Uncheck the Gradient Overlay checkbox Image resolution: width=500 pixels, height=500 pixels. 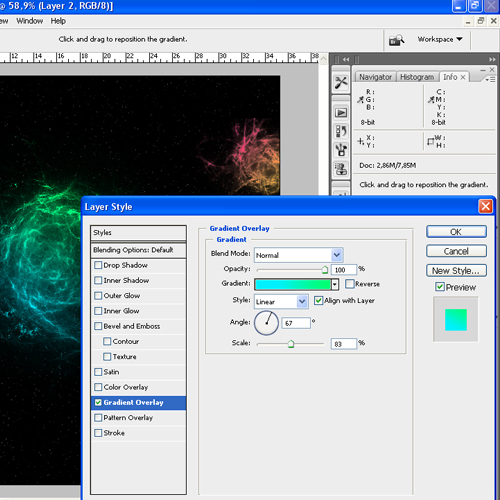coord(98,402)
